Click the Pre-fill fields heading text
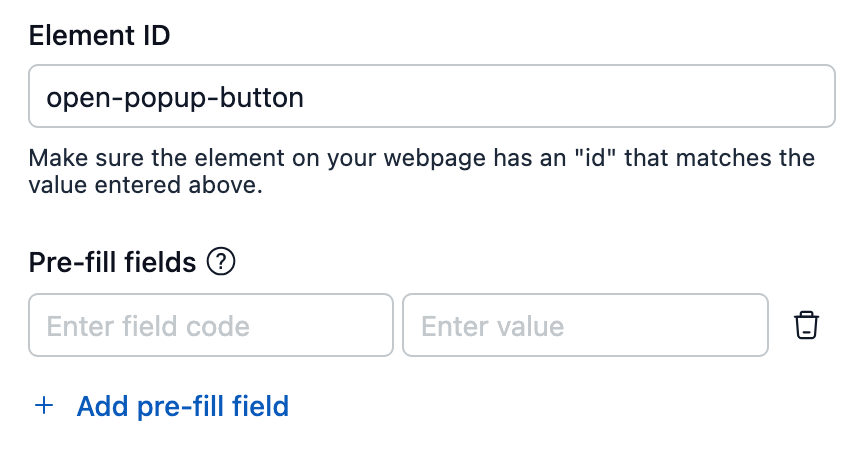Viewport: 860px width, 452px height. pos(112,262)
